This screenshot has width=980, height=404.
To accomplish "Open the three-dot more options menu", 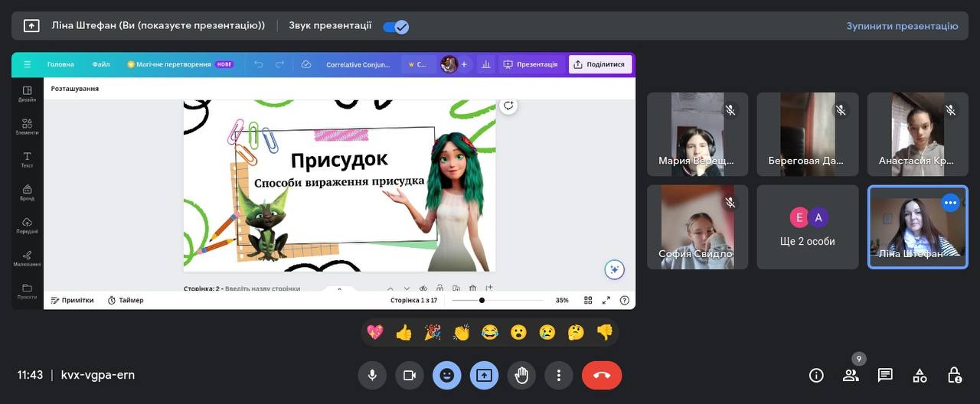I will [x=559, y=375].
